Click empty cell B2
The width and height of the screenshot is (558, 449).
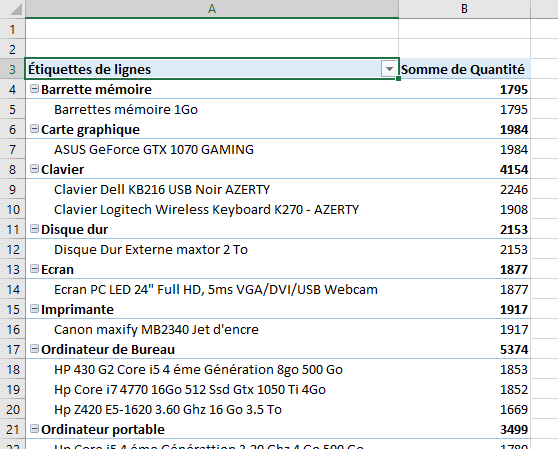(464, 49)
